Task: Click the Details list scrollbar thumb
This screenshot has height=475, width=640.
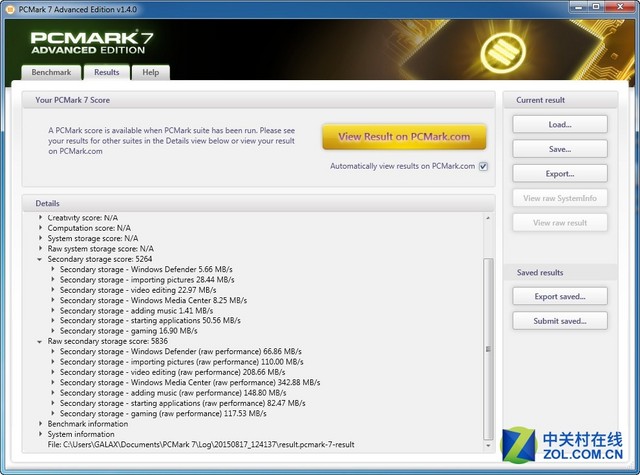Action: coord(488,349)
